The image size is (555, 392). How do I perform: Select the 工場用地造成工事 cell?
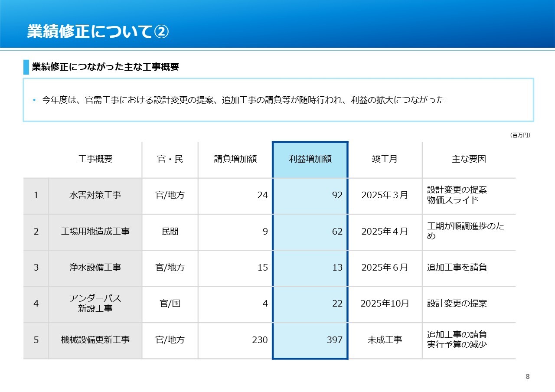click(x=95, y=232)
